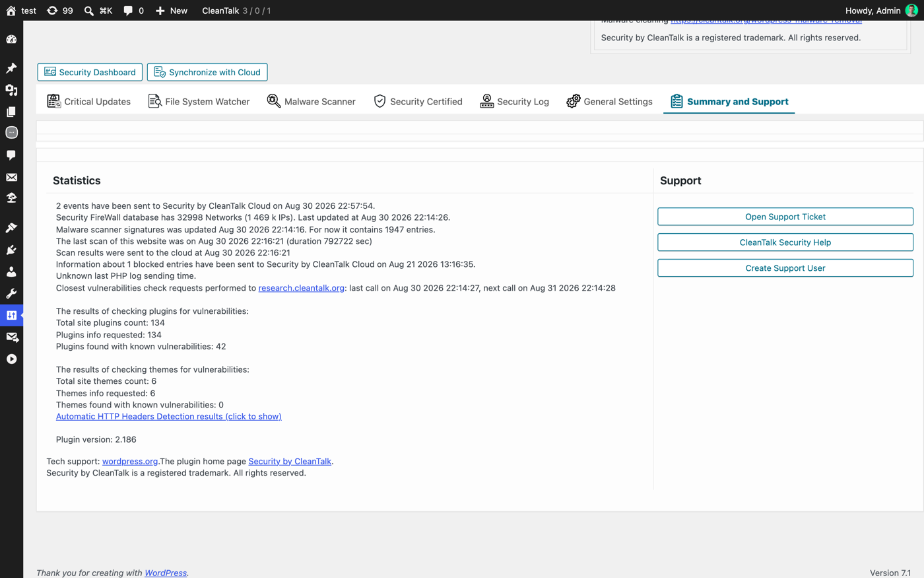Open CleanTalk 3 / 0 / 1 admin bar menu
924x578 pixels.
tap(236, 11)
